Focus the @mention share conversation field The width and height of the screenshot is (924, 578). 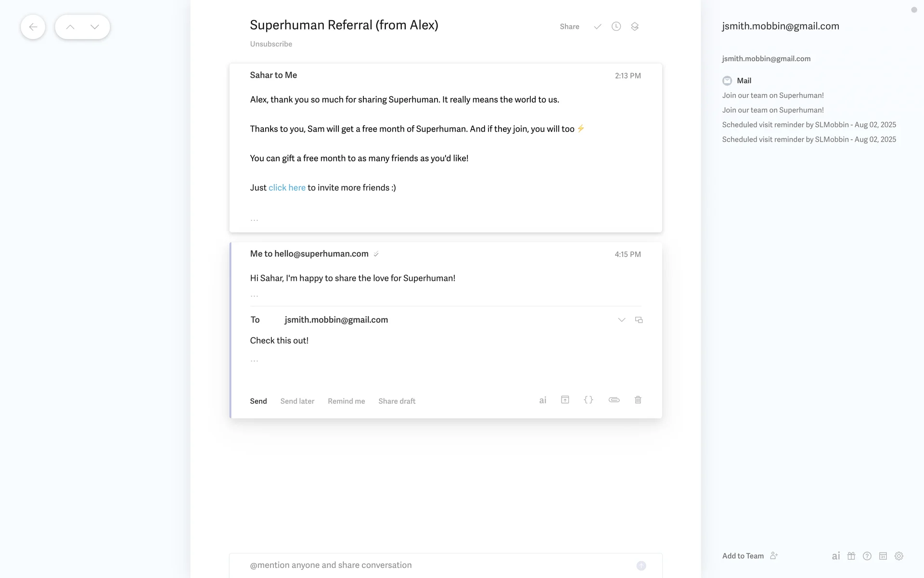pyautogui.click(x=433, y=565)
